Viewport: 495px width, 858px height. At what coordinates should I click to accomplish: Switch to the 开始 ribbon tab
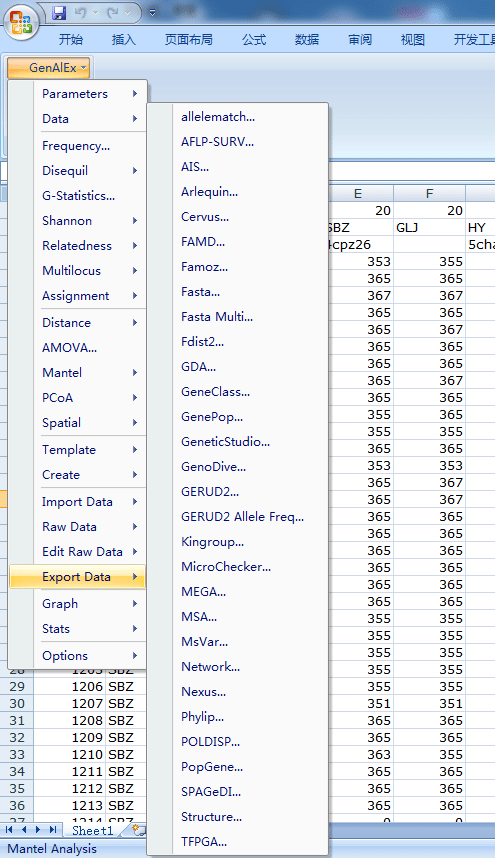point(71,39)
